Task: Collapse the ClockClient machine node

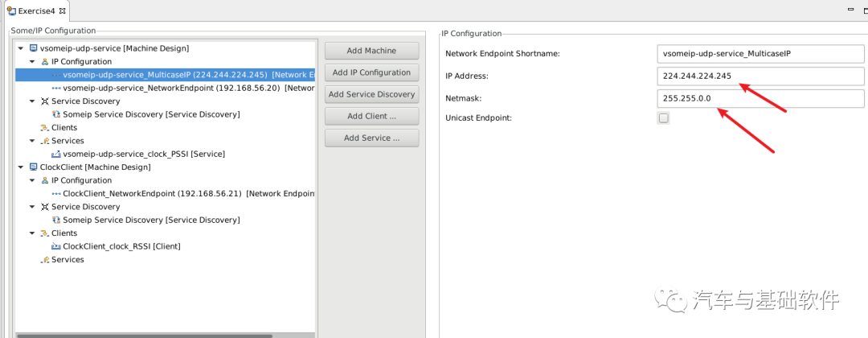Action: click(20, 167)
